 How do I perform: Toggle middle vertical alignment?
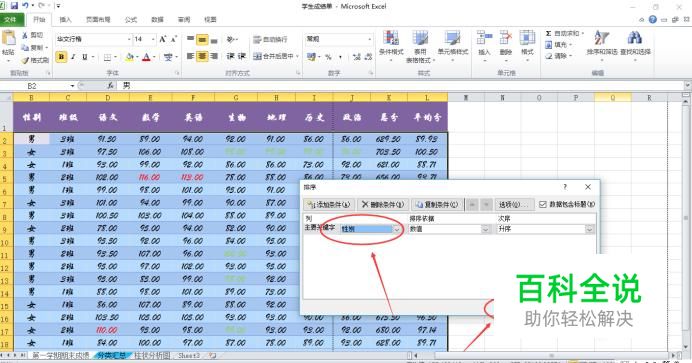[x=202, y=40]
